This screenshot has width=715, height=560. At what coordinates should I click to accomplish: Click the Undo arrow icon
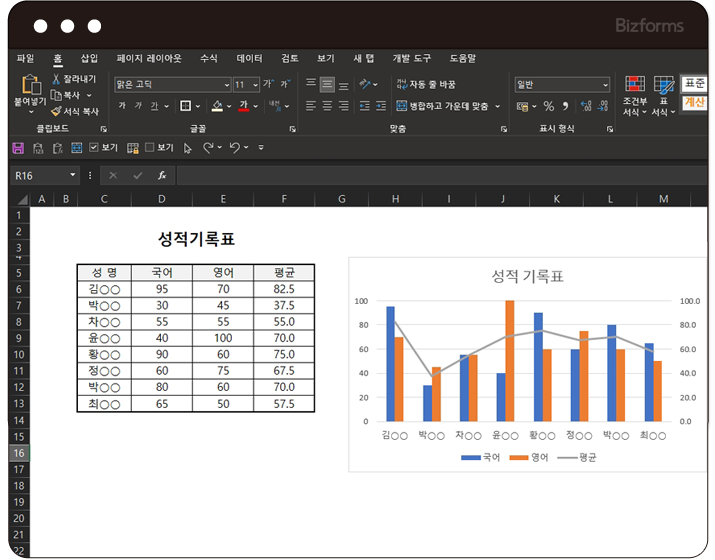[x=235, y=148]
